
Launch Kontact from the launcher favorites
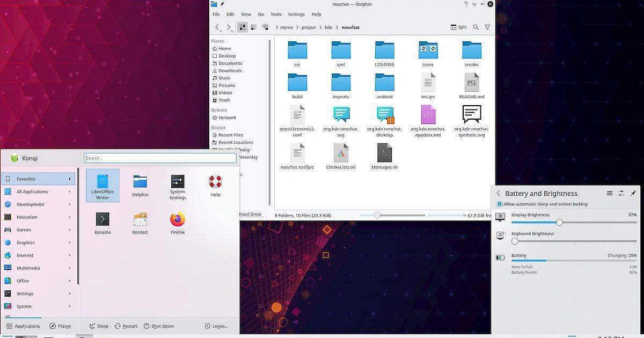point(140,224)
